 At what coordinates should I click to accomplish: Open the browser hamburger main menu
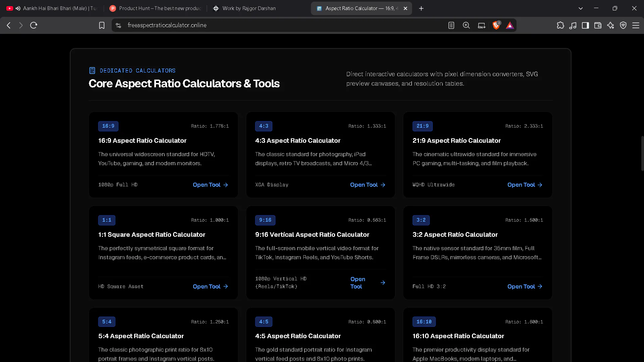pos(636,25)
